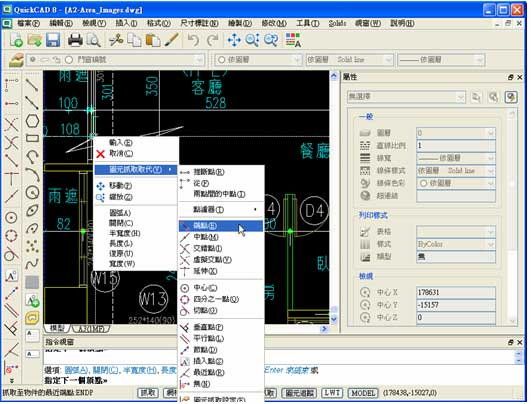The image size is (531, 404).
Task: Select the Spline curve draw tool
Action: pos(33,263)
